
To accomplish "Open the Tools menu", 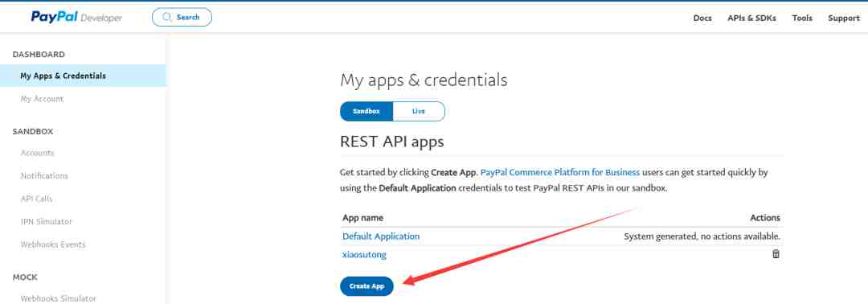I will (802, 18).
